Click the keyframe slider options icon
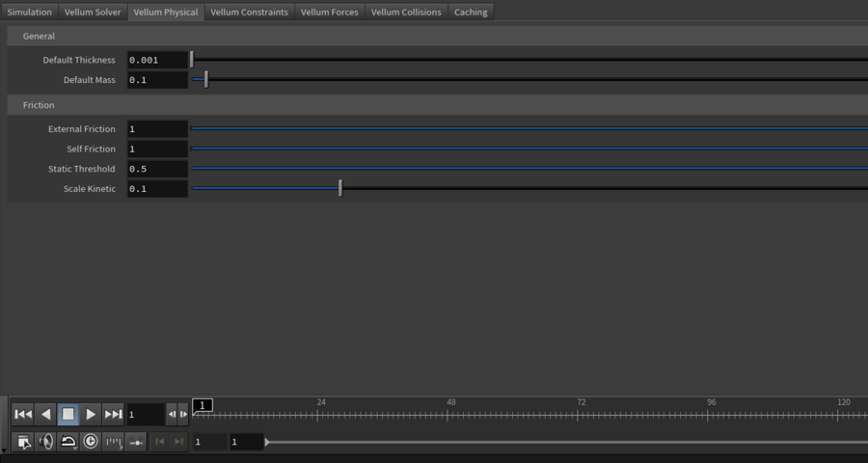This screenshot has height=463, width=868. click(136, 442)
